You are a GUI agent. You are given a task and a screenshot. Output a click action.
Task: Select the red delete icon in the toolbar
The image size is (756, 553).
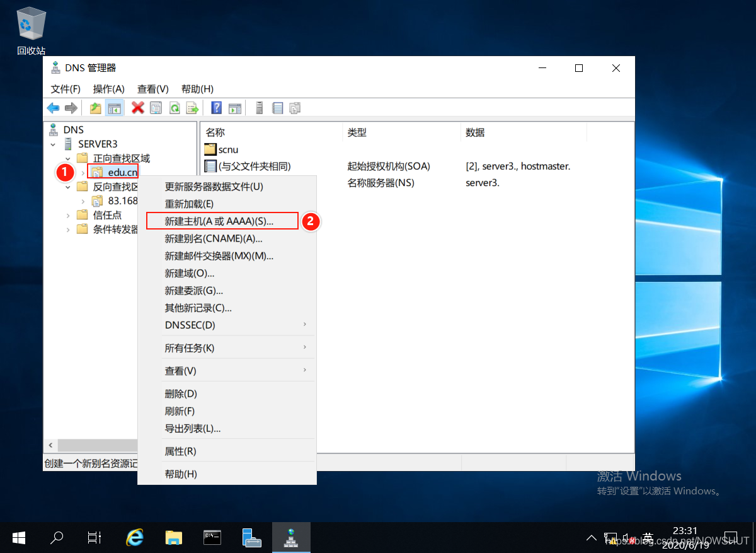(x=137, y=107)
